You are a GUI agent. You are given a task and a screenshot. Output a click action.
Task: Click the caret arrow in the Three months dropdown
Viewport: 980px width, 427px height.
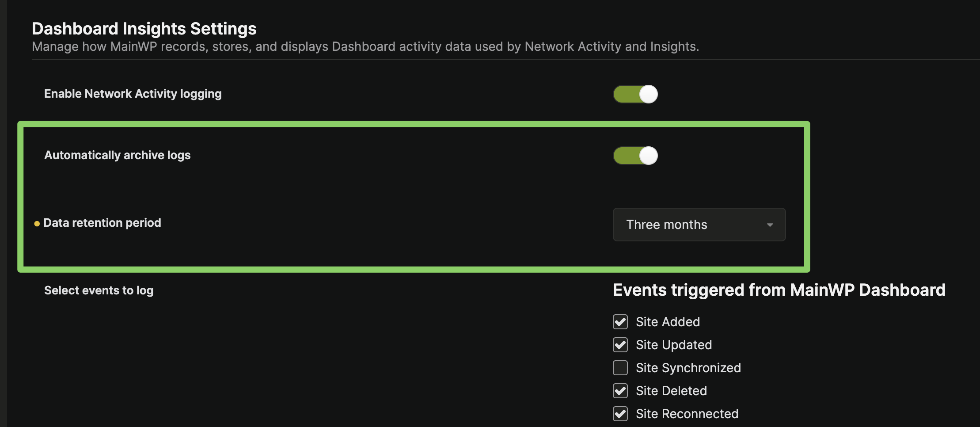(770, 225)
